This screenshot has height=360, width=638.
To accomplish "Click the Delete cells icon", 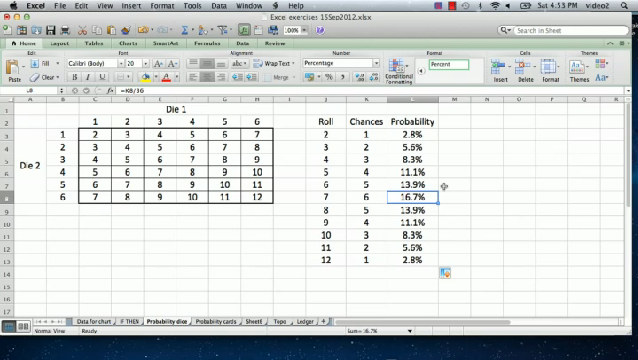I will tap(522, 65).
